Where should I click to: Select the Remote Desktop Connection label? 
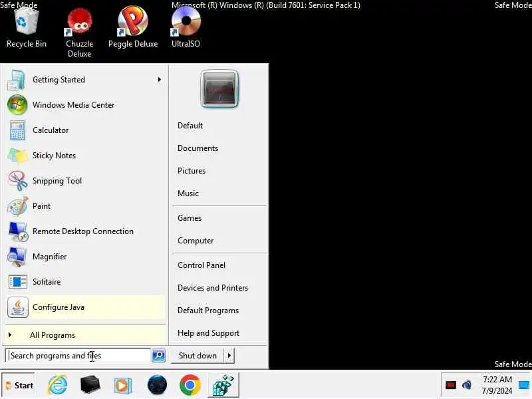click(82, 231)
